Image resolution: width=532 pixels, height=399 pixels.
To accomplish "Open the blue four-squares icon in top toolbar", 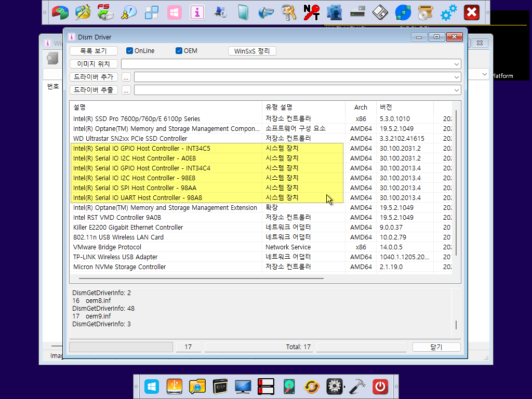I will (151, 12).
